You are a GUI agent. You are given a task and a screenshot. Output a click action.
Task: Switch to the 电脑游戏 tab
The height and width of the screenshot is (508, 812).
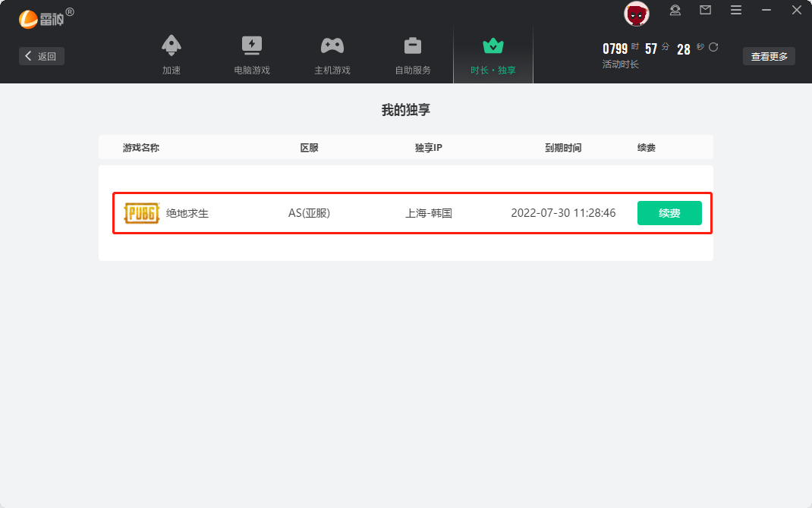click(252, 55)
